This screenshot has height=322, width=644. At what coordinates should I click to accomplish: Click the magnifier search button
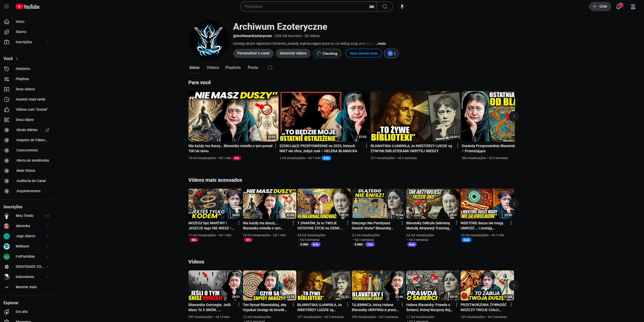click(385, 6)
